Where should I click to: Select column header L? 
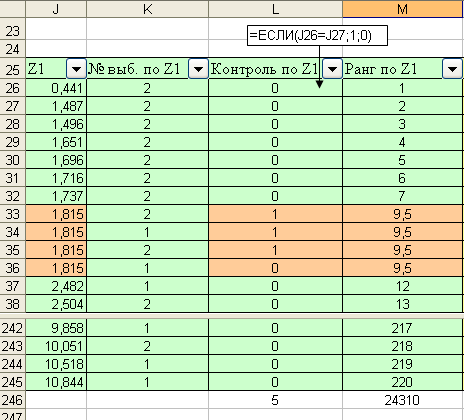[x=275, y=9]
